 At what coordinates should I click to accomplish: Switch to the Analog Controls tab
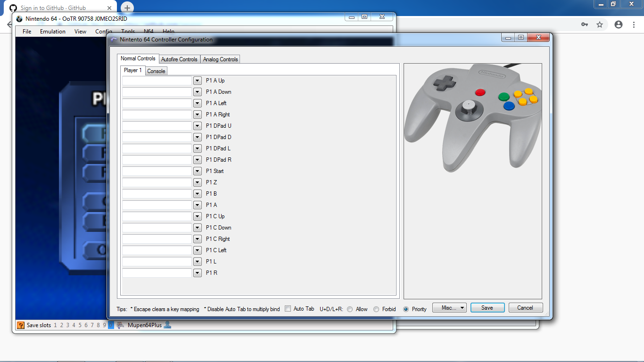221,59
